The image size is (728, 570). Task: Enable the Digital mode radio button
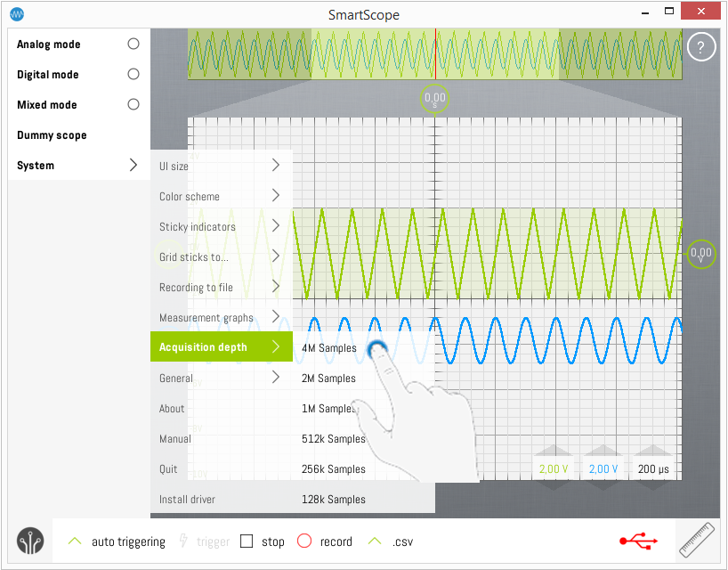[x=133, y=74]
